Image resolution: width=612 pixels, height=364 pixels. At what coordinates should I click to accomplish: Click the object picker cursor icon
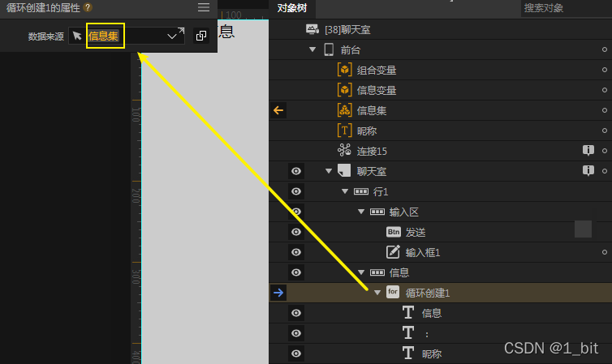pos(77,36)
